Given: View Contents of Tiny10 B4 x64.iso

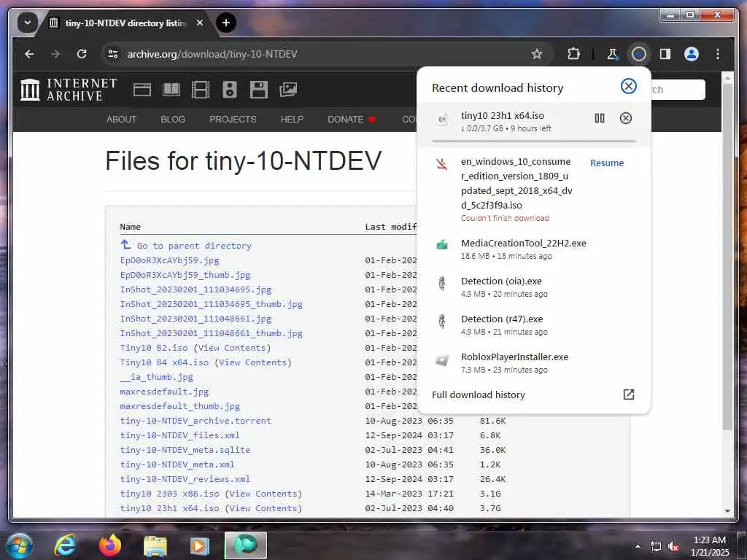Looking at the screenshot, I should (253, 362).
